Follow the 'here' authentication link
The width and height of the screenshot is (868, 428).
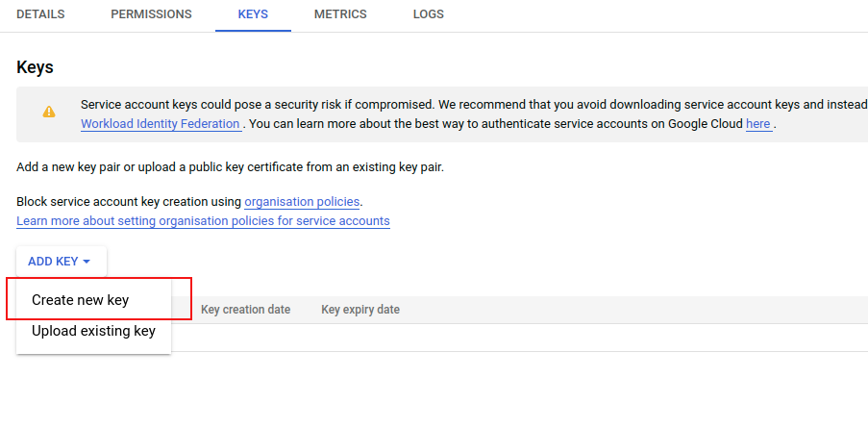click(758, 123)
